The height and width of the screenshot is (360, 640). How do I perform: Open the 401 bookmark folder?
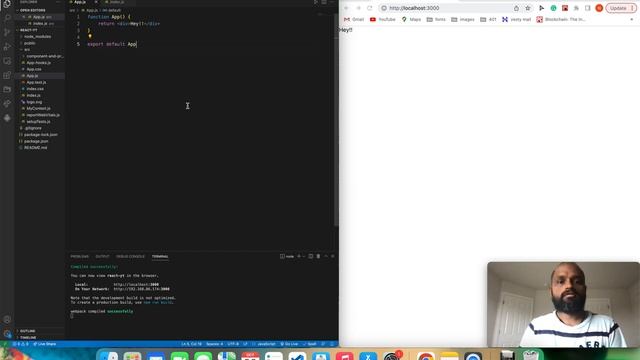pos(489,20)
